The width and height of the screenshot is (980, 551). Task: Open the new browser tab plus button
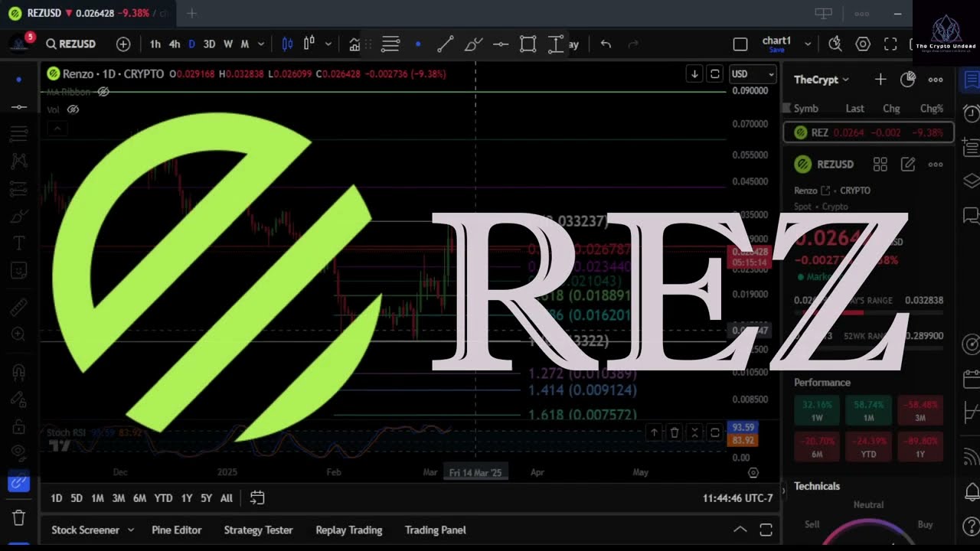[191, 13]
